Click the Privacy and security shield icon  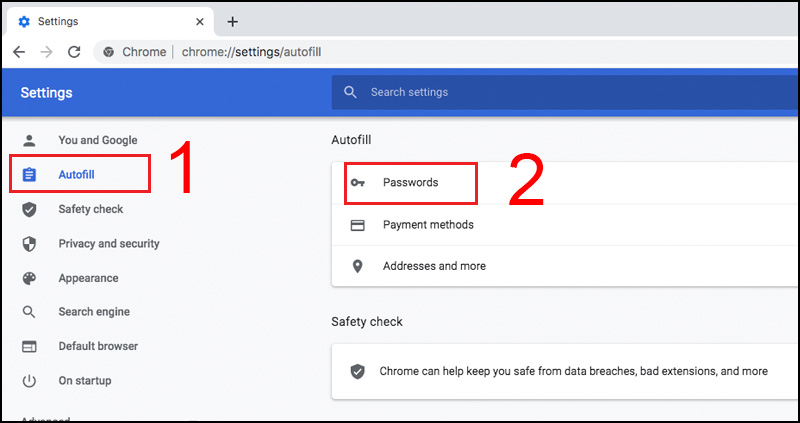click(29, 244)
